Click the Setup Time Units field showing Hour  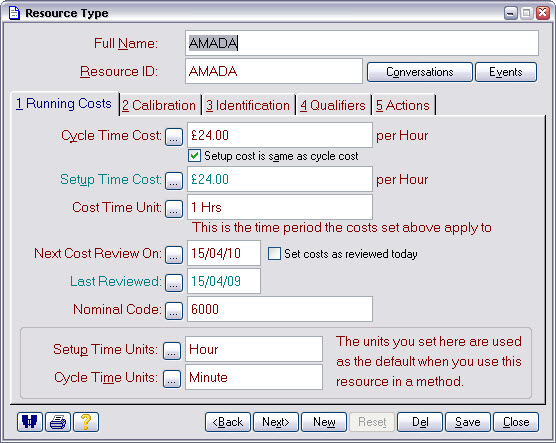(254, 349)
